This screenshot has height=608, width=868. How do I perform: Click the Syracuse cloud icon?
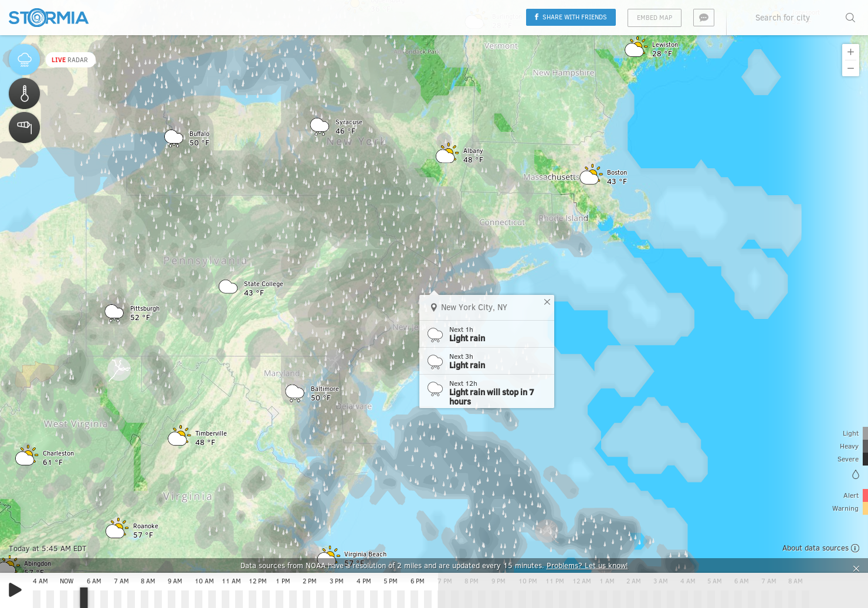click(x=320, y=127)
